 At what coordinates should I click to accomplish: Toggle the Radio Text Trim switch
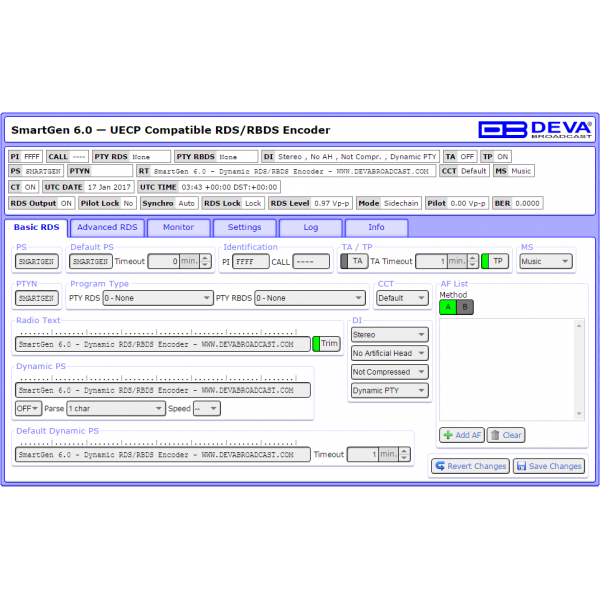click(326, 344)
